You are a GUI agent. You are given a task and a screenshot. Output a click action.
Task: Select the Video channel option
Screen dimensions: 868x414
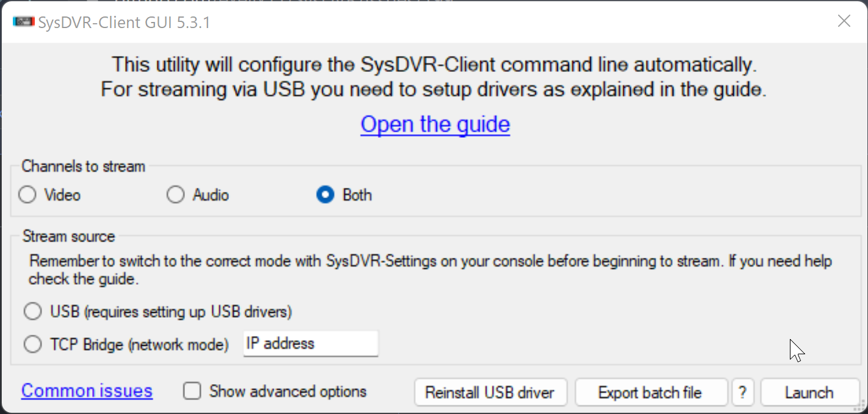(x=27, y=195)
